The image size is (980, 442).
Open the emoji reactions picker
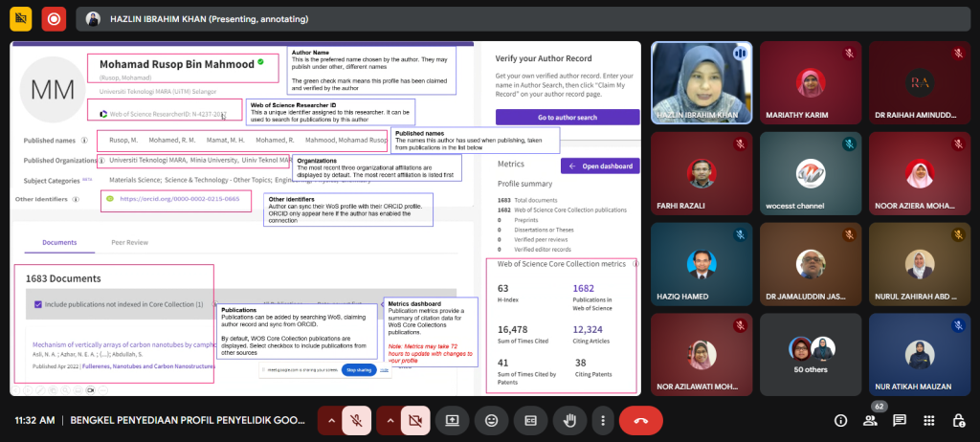(491, 420)
